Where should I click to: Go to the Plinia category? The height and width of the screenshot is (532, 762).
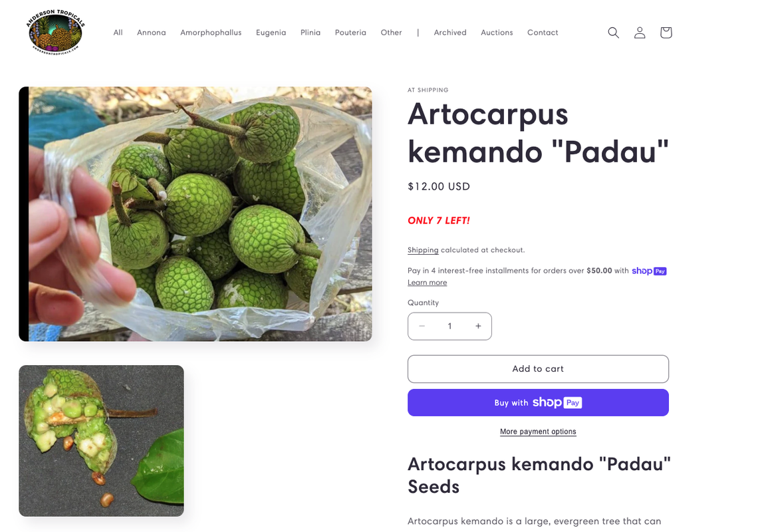tap(311, 33)
